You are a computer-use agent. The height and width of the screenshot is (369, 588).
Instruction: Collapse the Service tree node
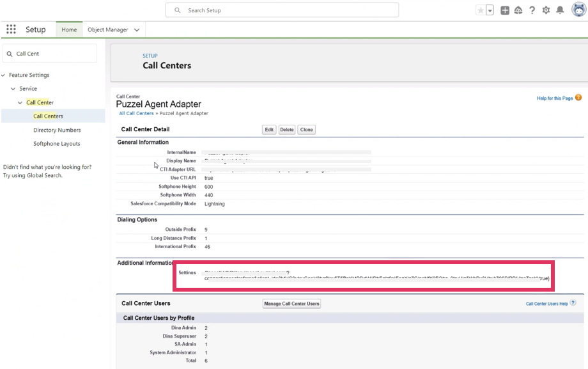pyautogui.click(x=13, y=89)
